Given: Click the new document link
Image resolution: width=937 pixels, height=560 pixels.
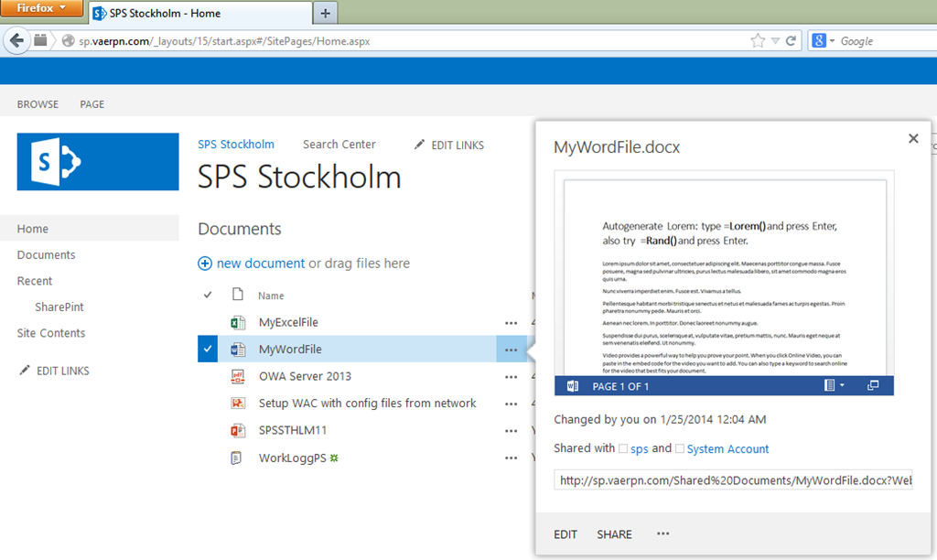Looking at the screenshot, I should click(261, 264).
